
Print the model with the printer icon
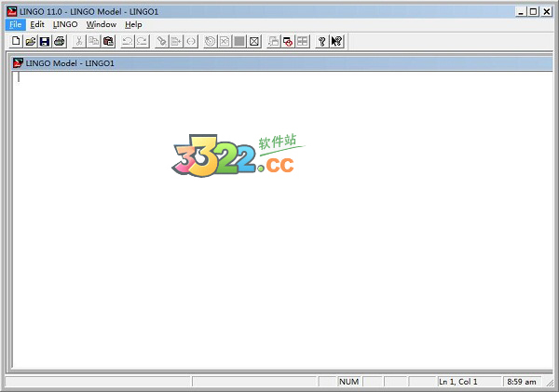point(60,41)
